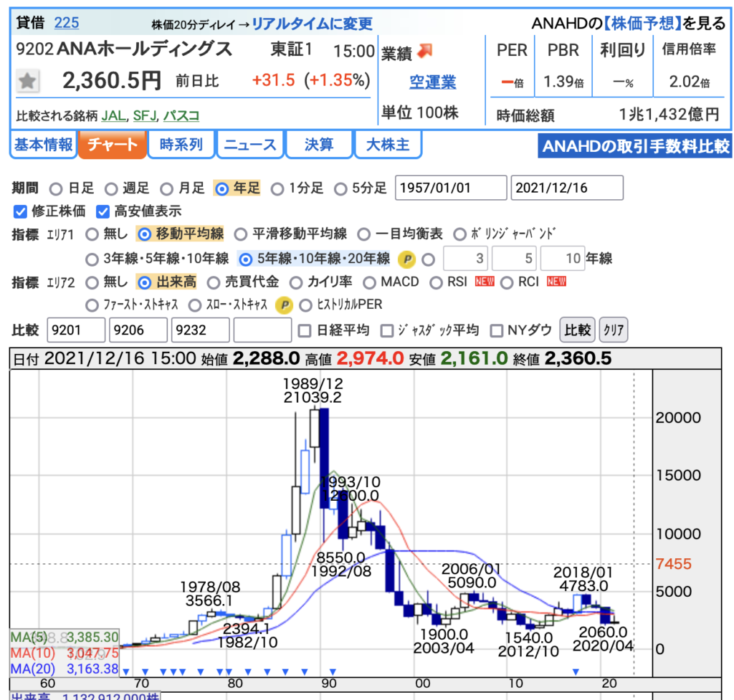Click the premium P icon beside 5年線・10年線・20年線
This screenshot has width=734, height=700.
407,259
